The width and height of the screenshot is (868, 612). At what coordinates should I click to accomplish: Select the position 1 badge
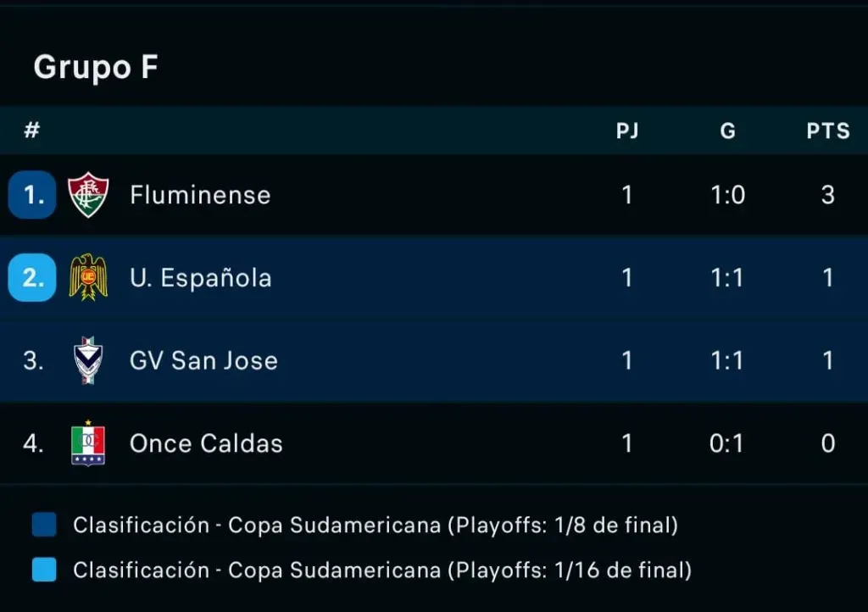coord(32,195)
